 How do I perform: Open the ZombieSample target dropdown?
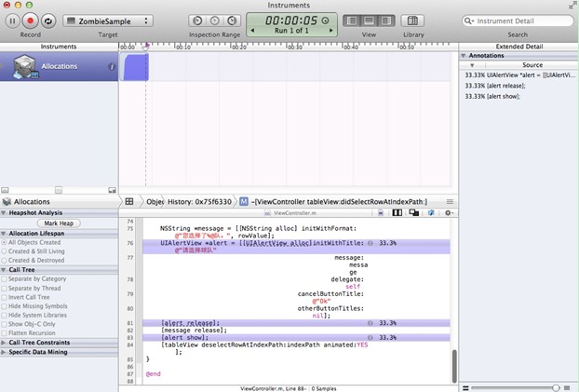[x=108, y=21]
